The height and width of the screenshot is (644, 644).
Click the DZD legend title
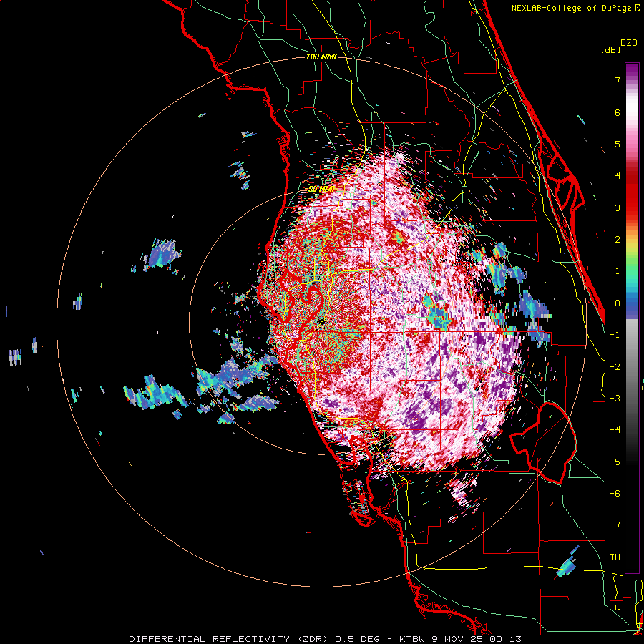pyautogui.click(x=629, y=43)
